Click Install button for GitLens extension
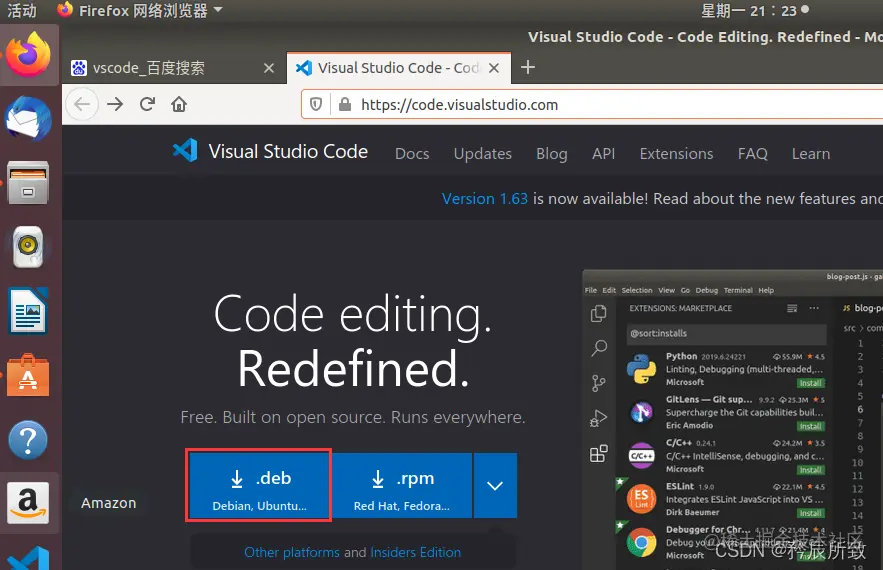Image resolution: width=883 pixels, height=570 pixels. [810, 426]
